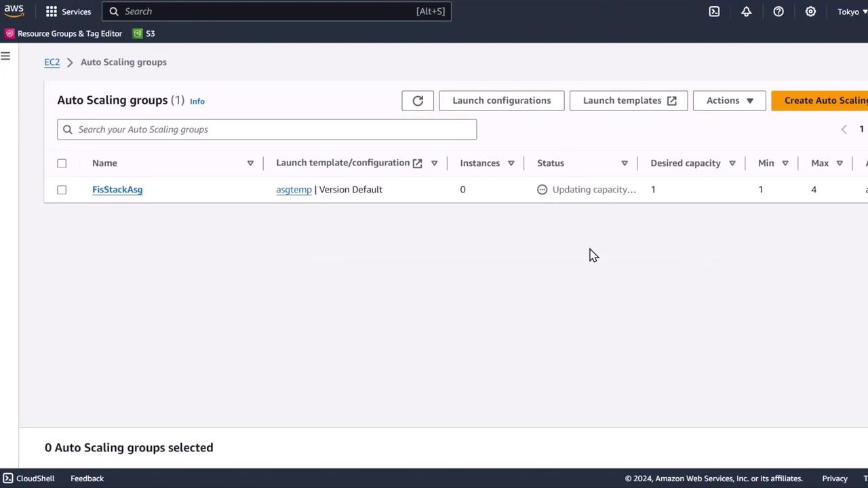Screen dimensions: 868x488
Task: Open the Tokyo region selector
Action: coord(852,12)
